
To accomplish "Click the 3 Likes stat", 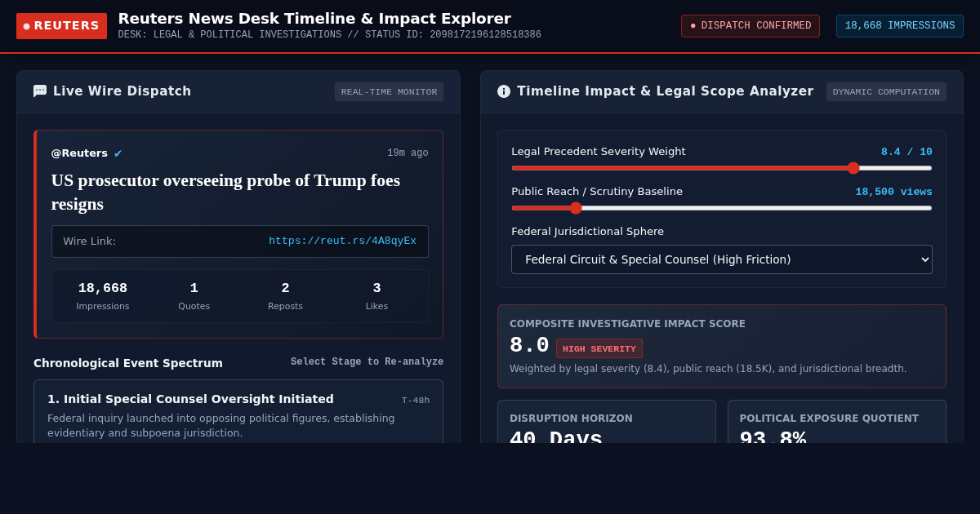I will click(376, 296).
